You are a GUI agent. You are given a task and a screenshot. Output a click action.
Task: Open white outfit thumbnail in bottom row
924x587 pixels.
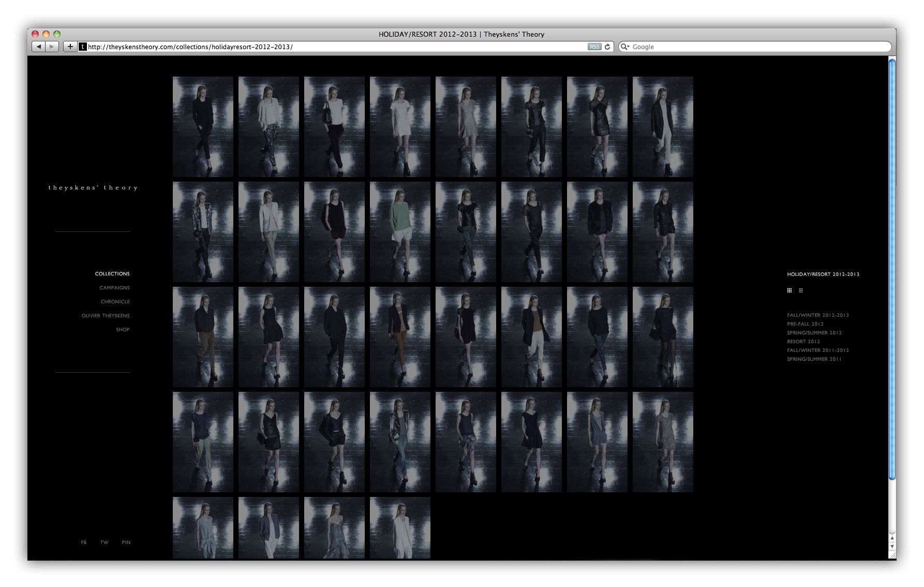pos(400,527)
